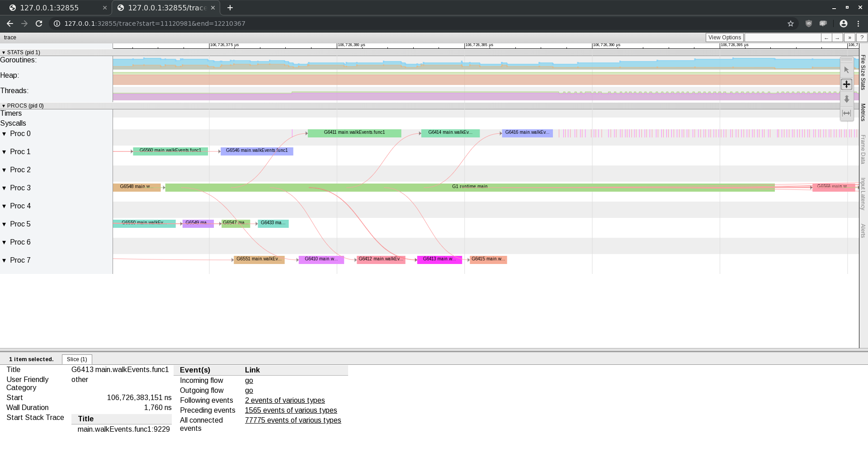Select the G6414 slice on Proc 0

coord(450,133)
